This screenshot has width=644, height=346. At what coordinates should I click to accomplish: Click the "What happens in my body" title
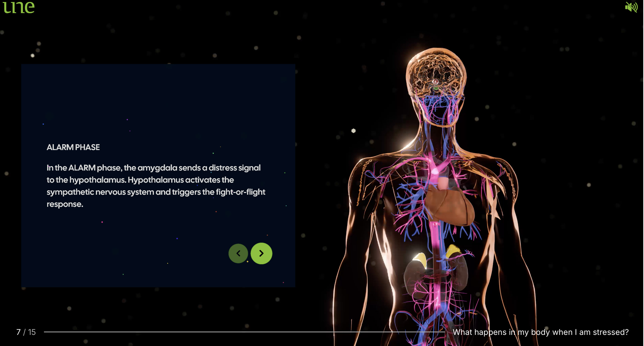click(x=540, y=332)
